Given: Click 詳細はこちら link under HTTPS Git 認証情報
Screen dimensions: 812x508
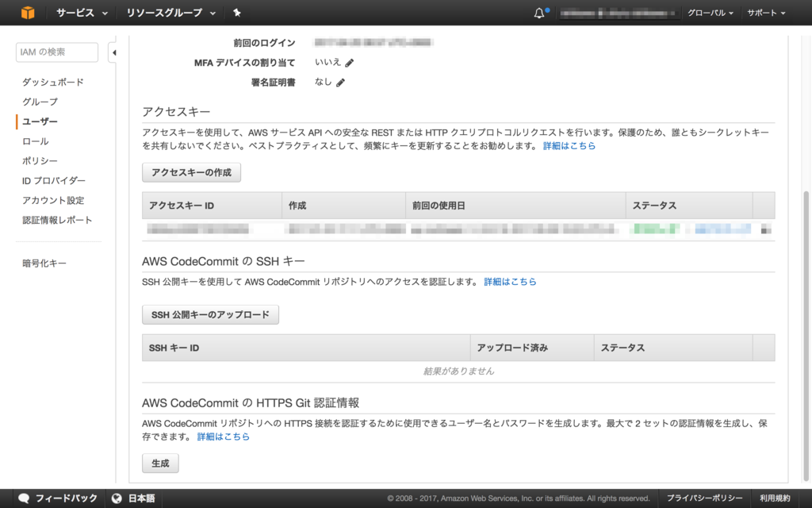Looking at the screenshot, I should pos(223,437).
